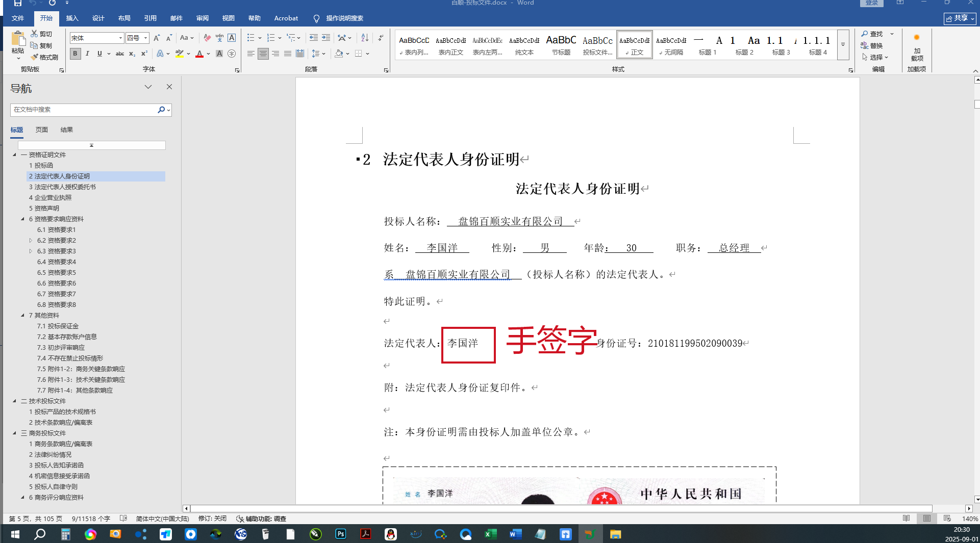The width and height of the screenshot is (980, 543).
Task: Toggle Italic formatting
Action: click(87, 54)
